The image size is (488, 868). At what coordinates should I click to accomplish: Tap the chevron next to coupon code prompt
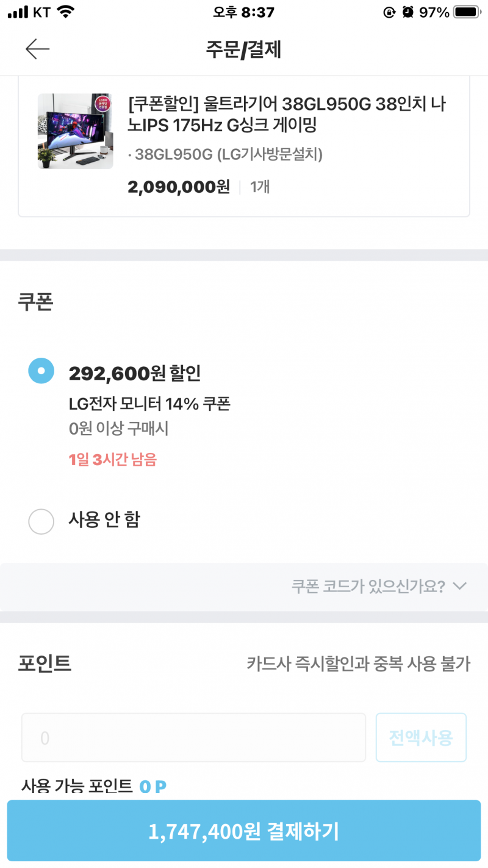461,586
